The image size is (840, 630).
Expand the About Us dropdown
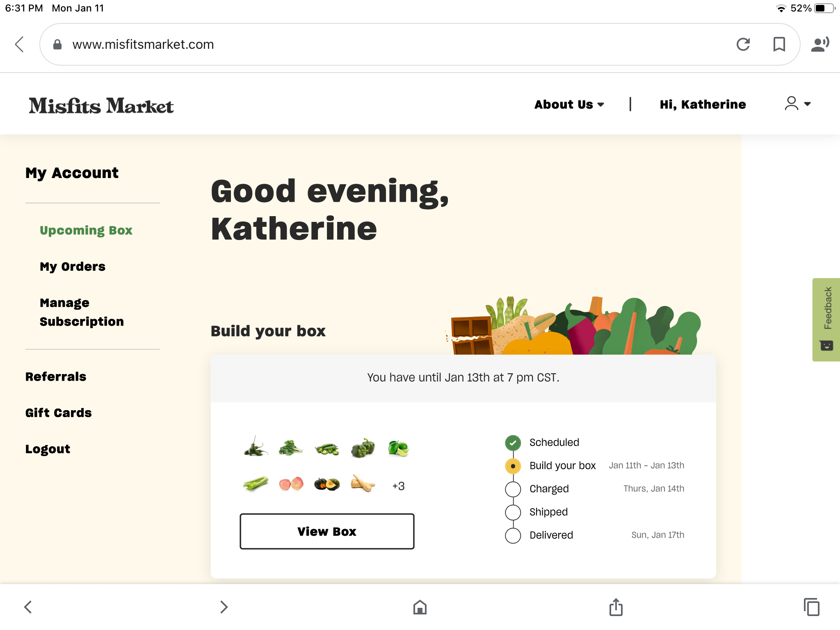tap(569, 105)
